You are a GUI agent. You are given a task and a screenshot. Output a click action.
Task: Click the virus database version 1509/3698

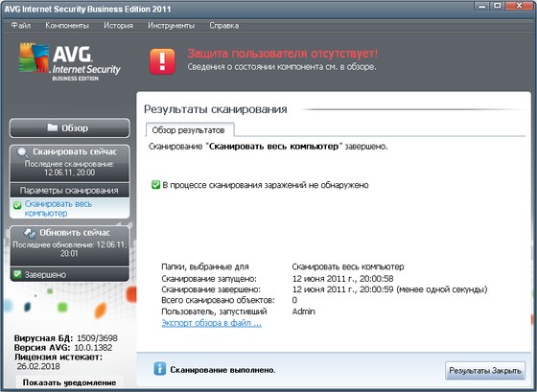97,338
